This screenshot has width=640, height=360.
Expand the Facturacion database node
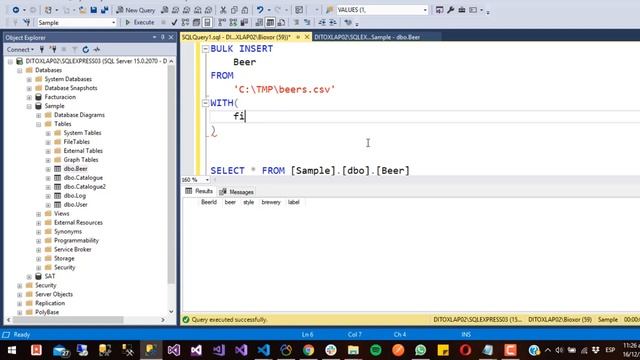point(29,97)
